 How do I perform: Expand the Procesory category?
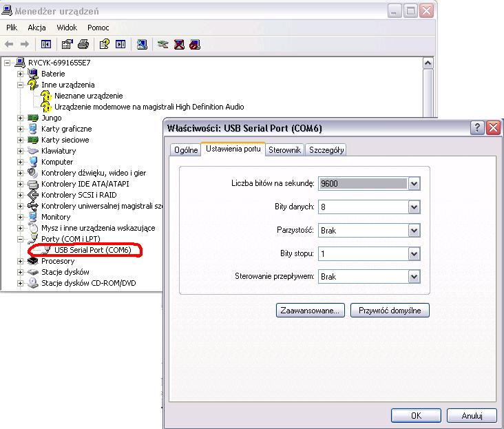click(x=20, y=261)
